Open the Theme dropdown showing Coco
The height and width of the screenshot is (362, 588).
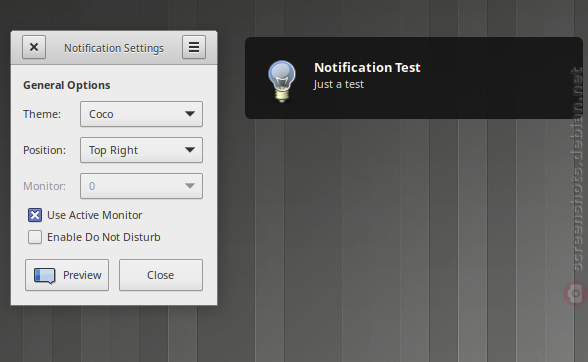(x=141, y=114)
